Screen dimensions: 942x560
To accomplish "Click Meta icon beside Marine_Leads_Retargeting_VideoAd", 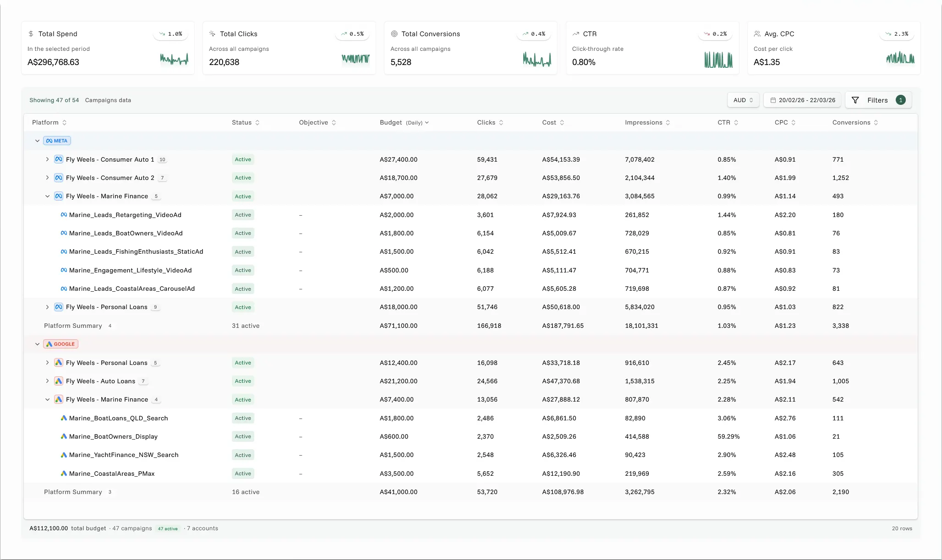I will 64,215.
